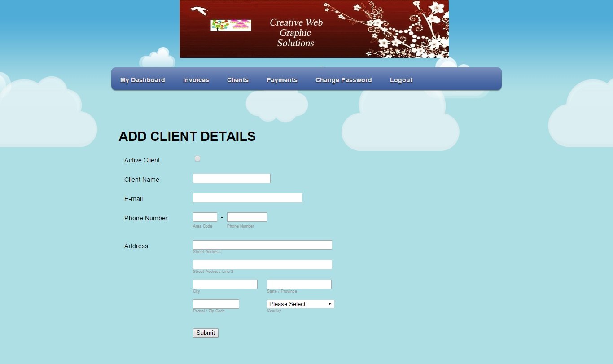613x364 pixels.
Task: Open the Payments menu item
Action: (x=282, y=80)
